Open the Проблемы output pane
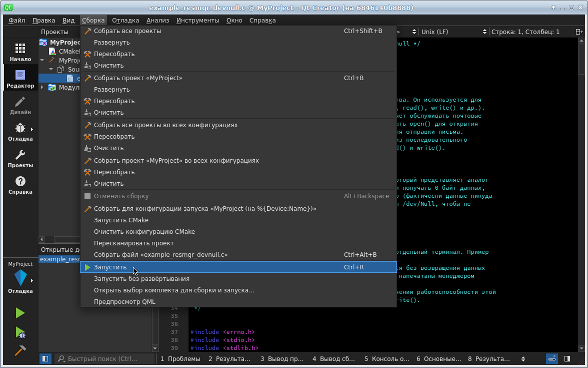Screen dimensions: 588x368 click(180, 358)
